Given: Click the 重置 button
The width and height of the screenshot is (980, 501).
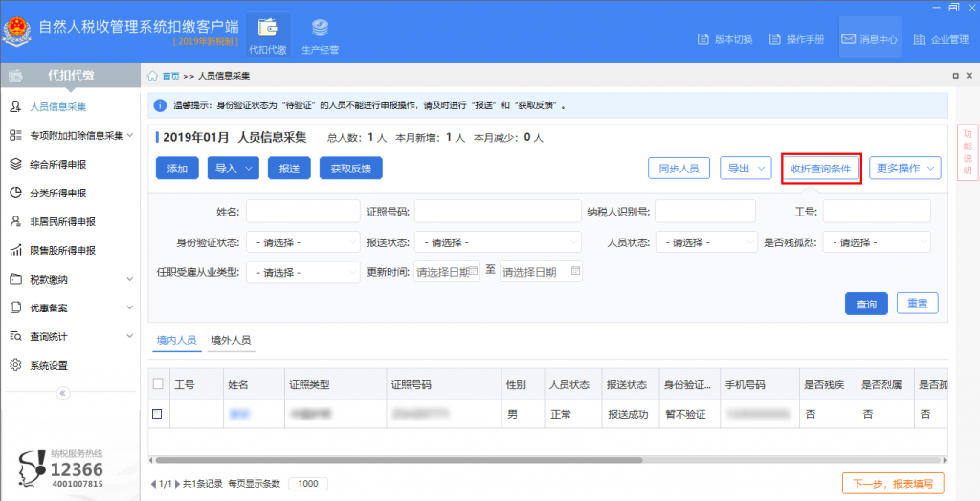Looking at the screenshot, I should point(918,304).
